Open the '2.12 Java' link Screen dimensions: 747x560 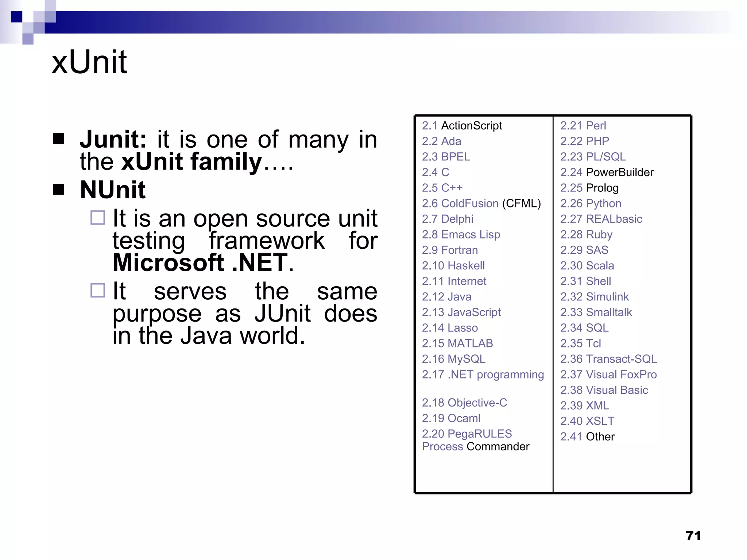click(446, 297)
